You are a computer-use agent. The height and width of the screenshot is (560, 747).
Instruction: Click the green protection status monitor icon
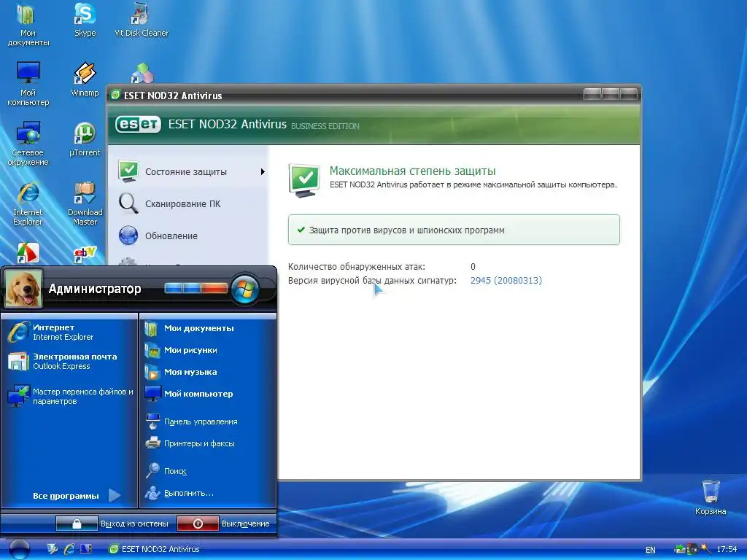click(304, 180)
